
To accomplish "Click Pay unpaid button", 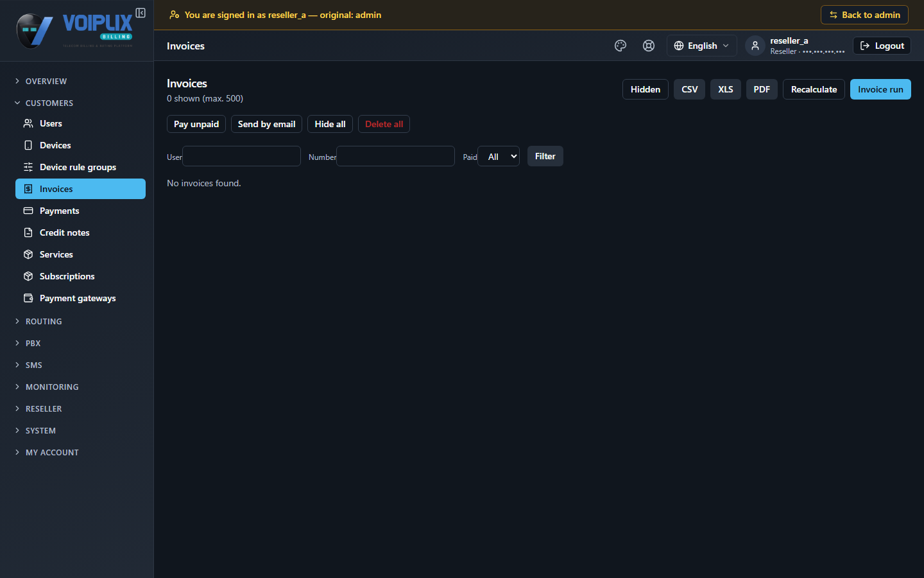I will [196, 124].
